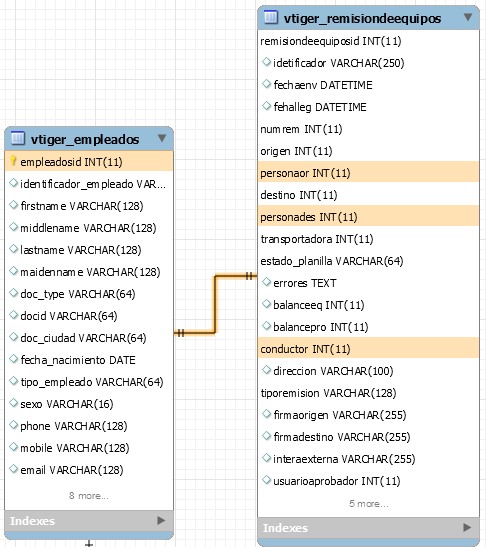Screen dimensions: 486x547
Task: Click vtiger_empleados table title text
Action: 85,139
